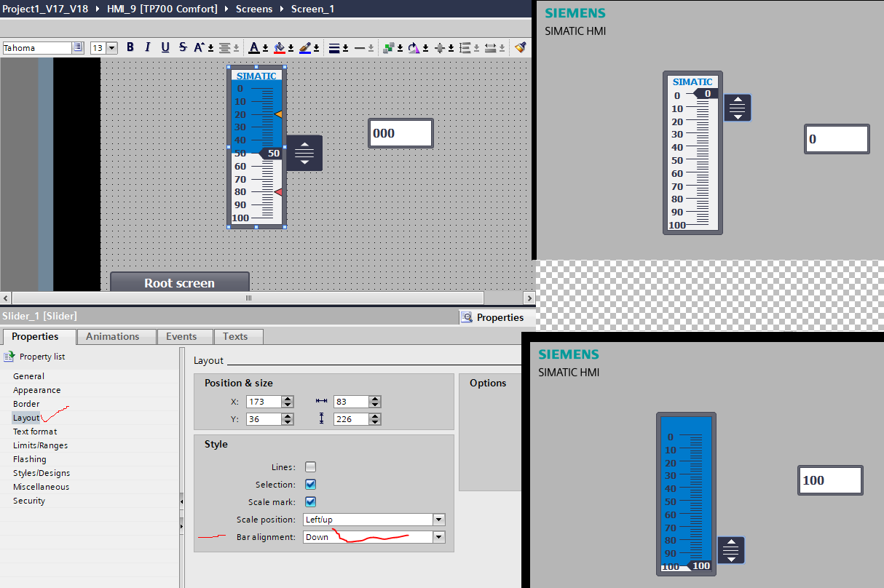884x588 pixels.
Task: Expand the object order dropdown arrow
Action: coord(400,48)
